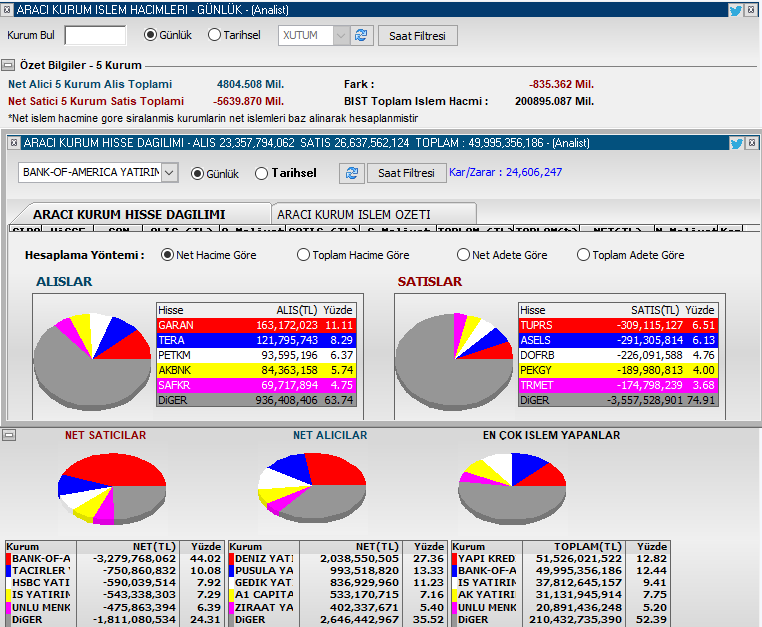Image resolution: width=762 pixels, height=627 pixels.
Task: Select TRMET row in Satislar table
Action: [618, 385]
